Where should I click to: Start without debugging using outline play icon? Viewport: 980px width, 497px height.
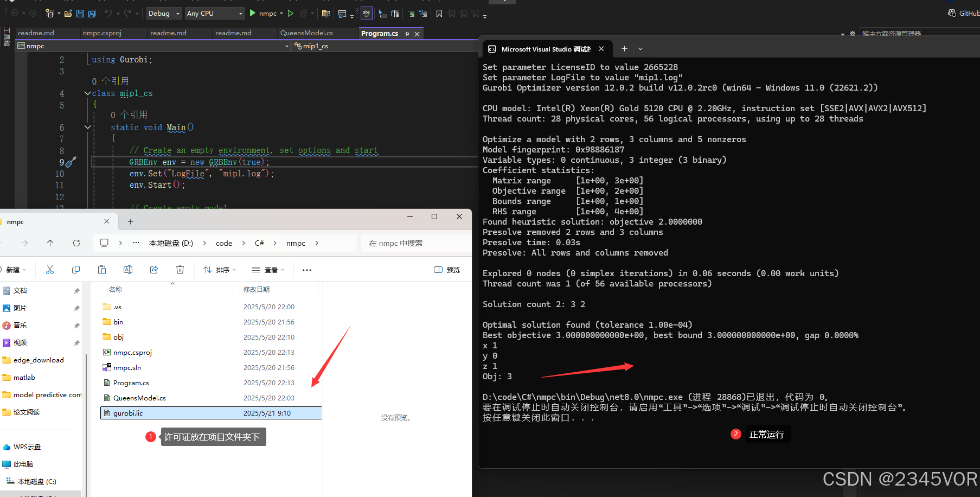[291, 13]
